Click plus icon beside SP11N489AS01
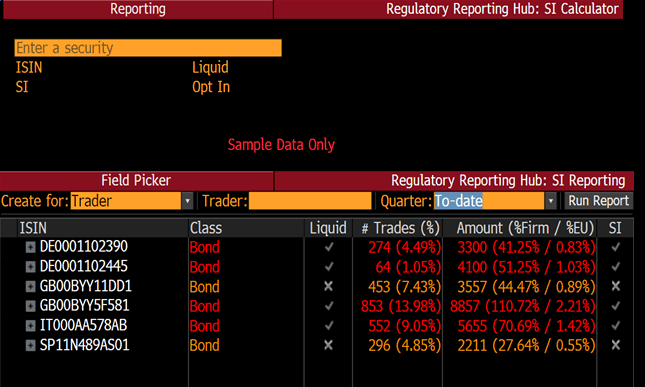The width and height of the screenshot is (645, 387). (30, 345)
